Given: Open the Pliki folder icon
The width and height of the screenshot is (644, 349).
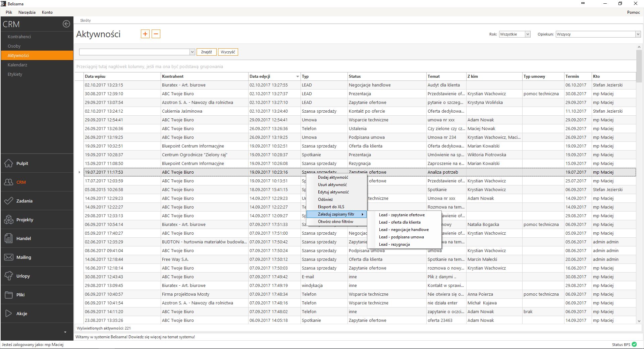Looking at the screenshot, I should click(9, 295).
